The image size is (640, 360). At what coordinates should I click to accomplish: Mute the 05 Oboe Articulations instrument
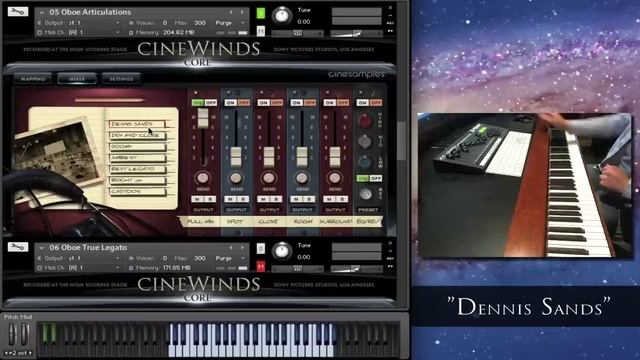click(x=261, y=31)
